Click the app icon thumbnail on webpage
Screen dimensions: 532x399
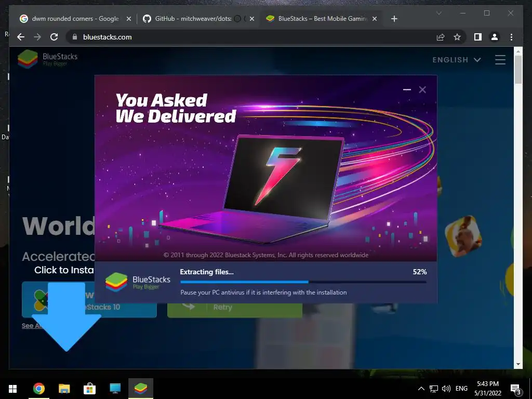pyautogui.click(x=463, y=236)
